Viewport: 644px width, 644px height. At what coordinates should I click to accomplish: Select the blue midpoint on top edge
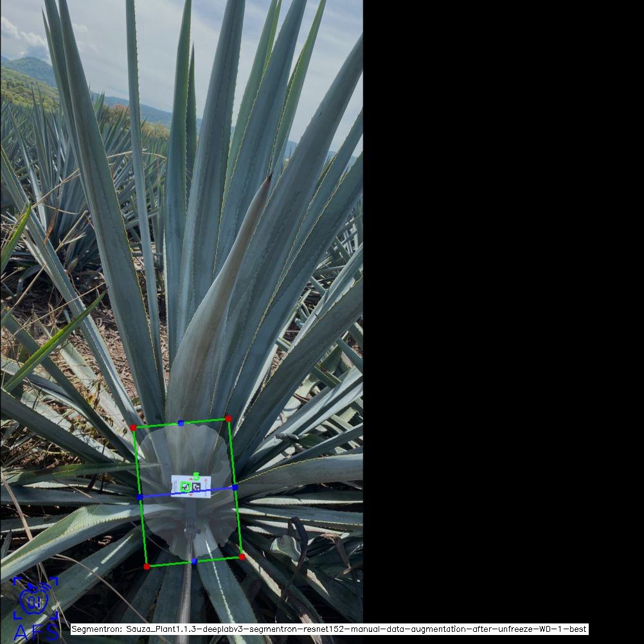(181, 423)
